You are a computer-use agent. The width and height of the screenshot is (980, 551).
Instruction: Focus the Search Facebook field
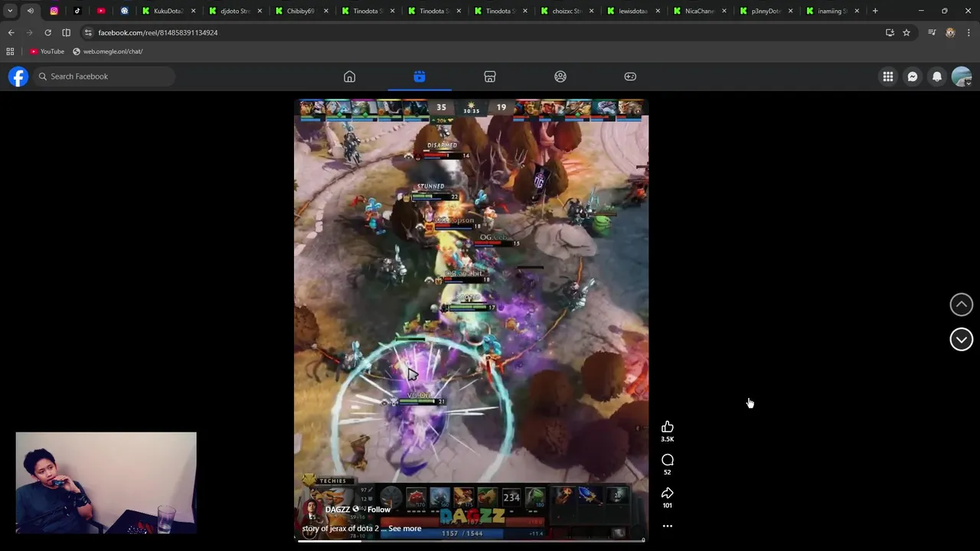coord(103,77)
